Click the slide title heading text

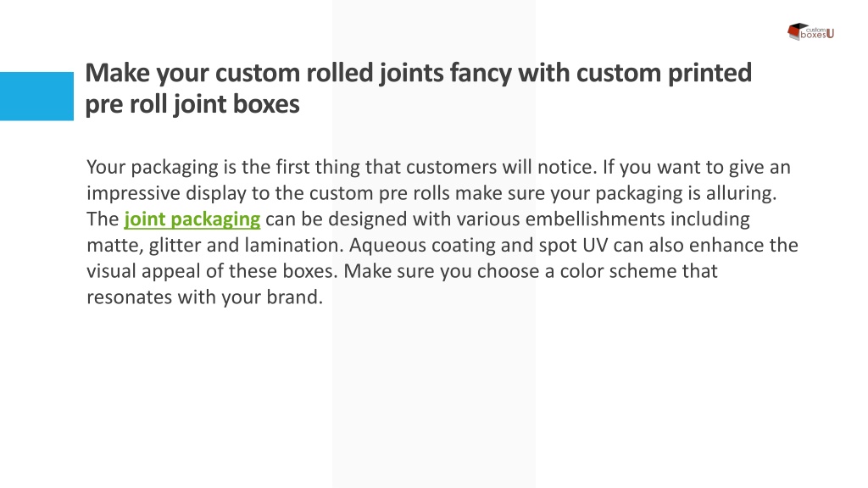418,88
